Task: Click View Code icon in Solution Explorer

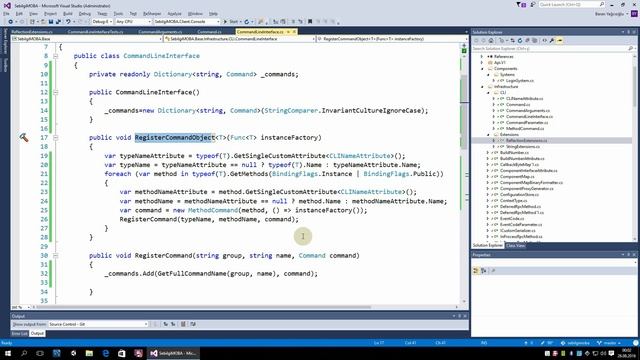Action: click(544, 40)
